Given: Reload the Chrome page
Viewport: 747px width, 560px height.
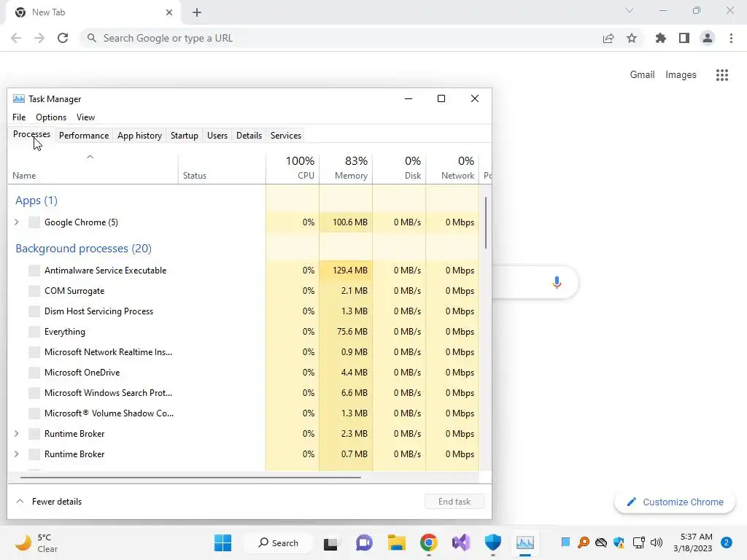Looking at the screenshot, I should pos(63,38).
